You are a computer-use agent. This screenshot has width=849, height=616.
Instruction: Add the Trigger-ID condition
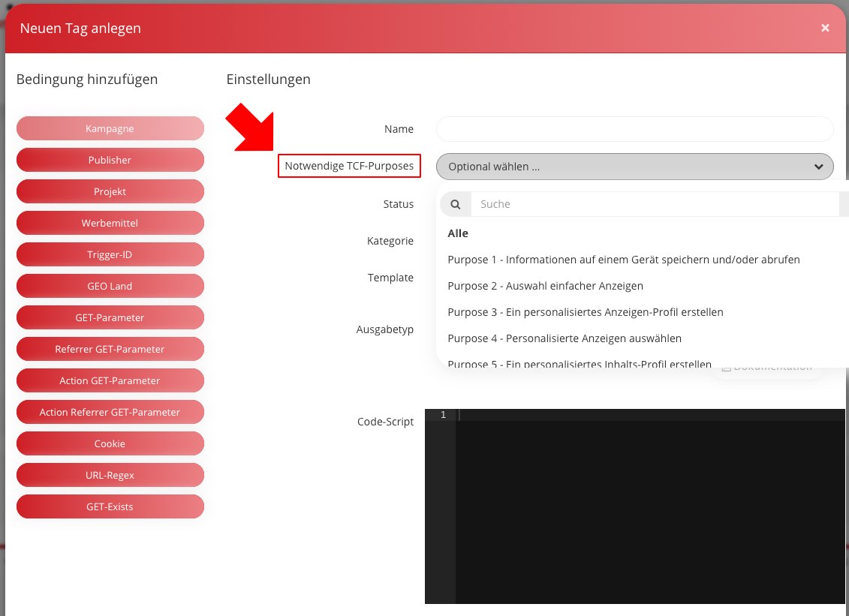click(x=110, y=254)
